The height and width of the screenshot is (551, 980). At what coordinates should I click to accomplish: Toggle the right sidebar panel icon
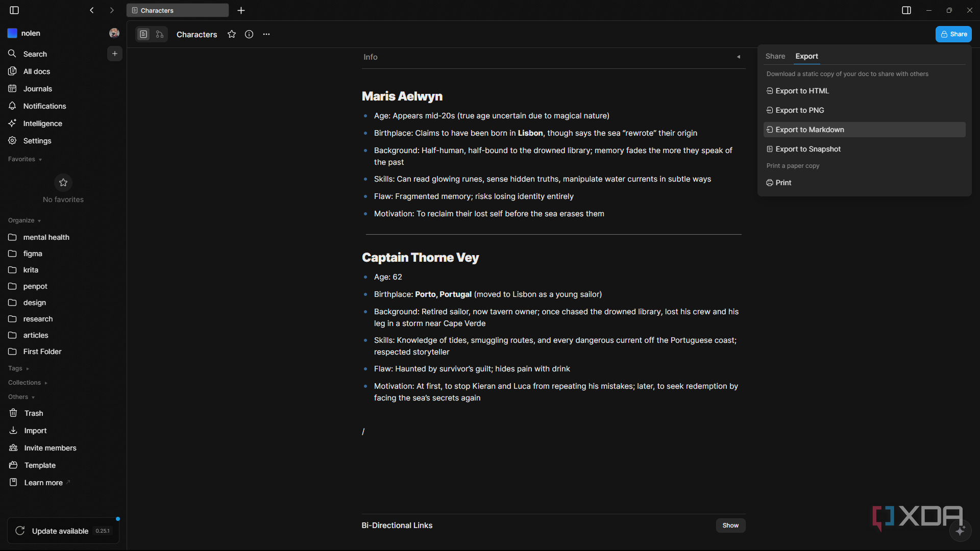[x=906, y=10]
